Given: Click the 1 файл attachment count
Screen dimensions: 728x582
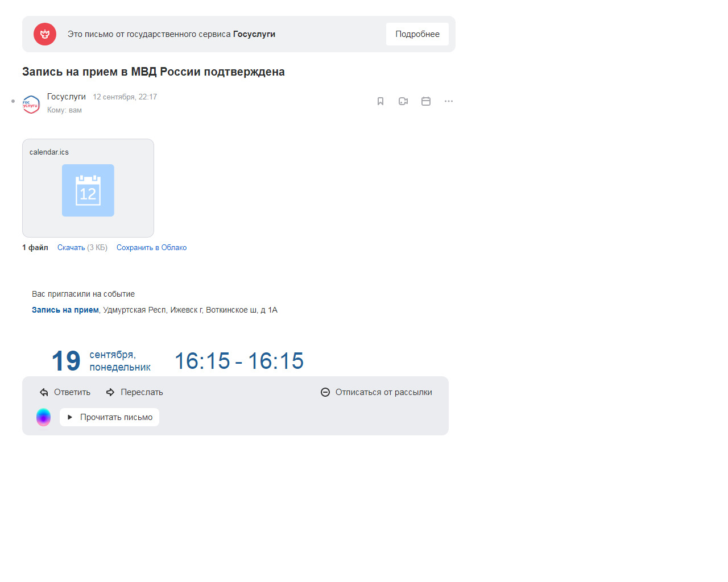Looking at the screenshot, I should (x=35, y=247).
